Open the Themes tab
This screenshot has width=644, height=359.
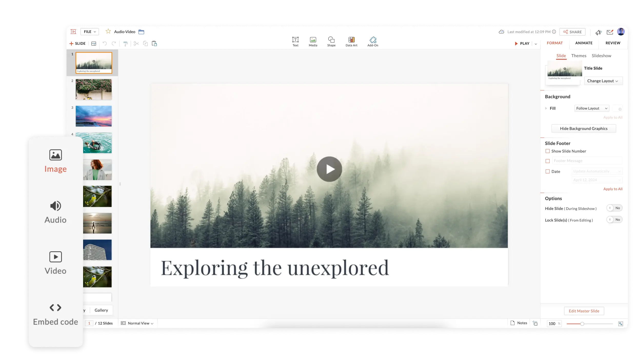click(x=579, y=56)
